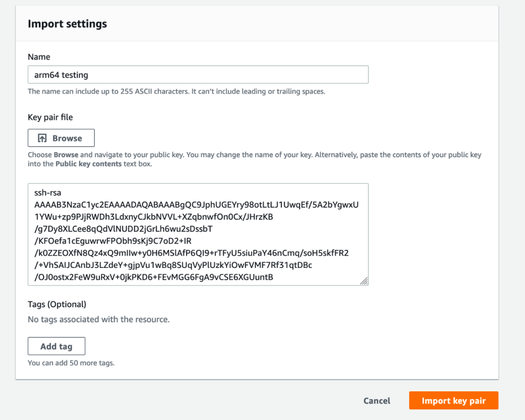Click the textarea resize grip icon
Image resolution: width=525 pixels, height=420 pixels.
coord(364,281)
